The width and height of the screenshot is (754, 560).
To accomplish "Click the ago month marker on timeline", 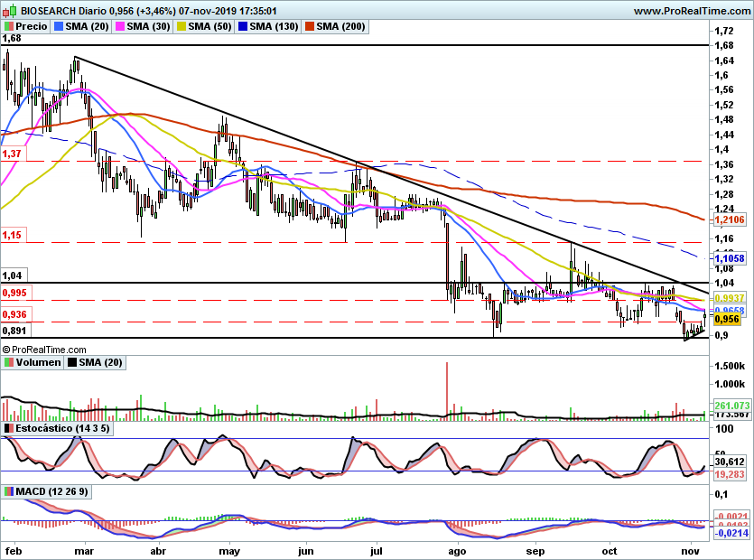I will pos(457,551).
